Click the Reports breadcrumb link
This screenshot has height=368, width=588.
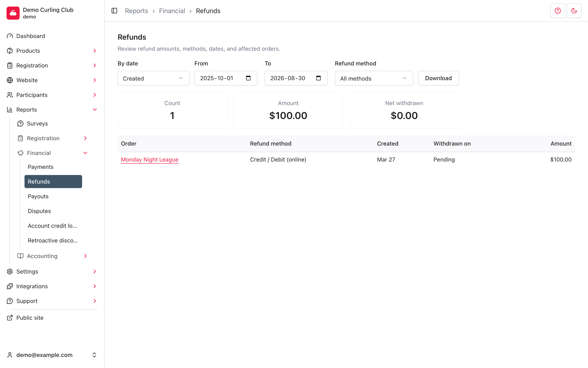click(136, 11)
